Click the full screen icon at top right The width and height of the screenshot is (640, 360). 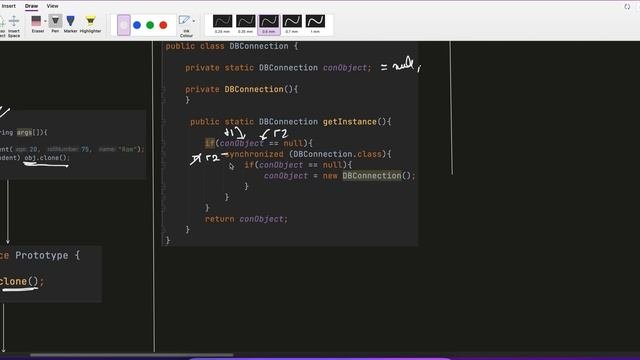[627, 7]
